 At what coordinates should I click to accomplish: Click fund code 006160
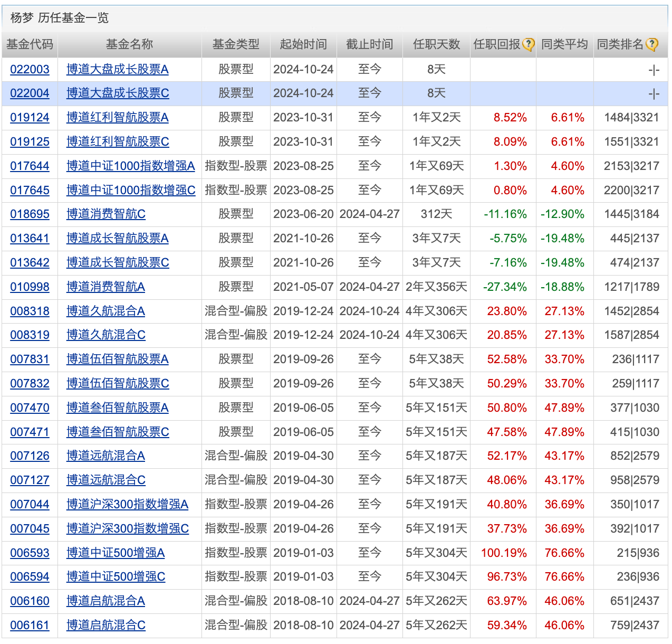tap(30, 601)
